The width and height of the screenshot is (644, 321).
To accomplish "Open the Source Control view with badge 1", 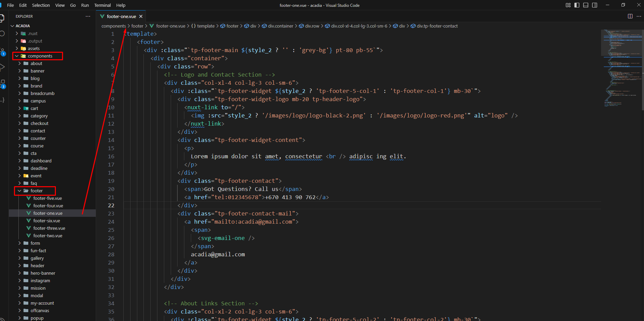I will pos(2,52).
